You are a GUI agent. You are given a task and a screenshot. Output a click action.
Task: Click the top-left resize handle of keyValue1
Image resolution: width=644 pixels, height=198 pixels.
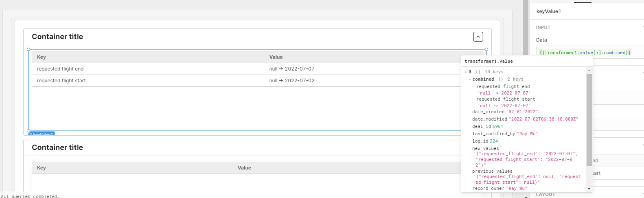click(x=28, y=49)
